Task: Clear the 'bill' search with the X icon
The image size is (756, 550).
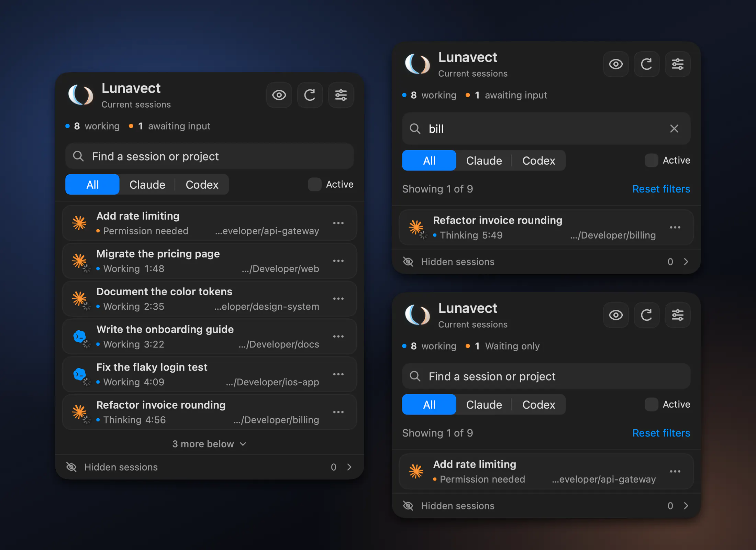Action: (674, 129)
